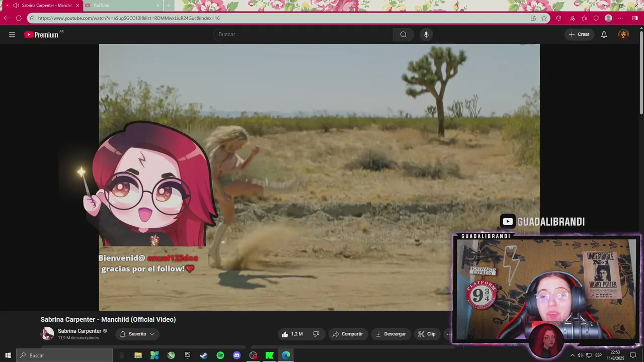Open the Windows Start menu
Image resolution: width=644 pixels, height=362 pixels.
pos(8,355)
